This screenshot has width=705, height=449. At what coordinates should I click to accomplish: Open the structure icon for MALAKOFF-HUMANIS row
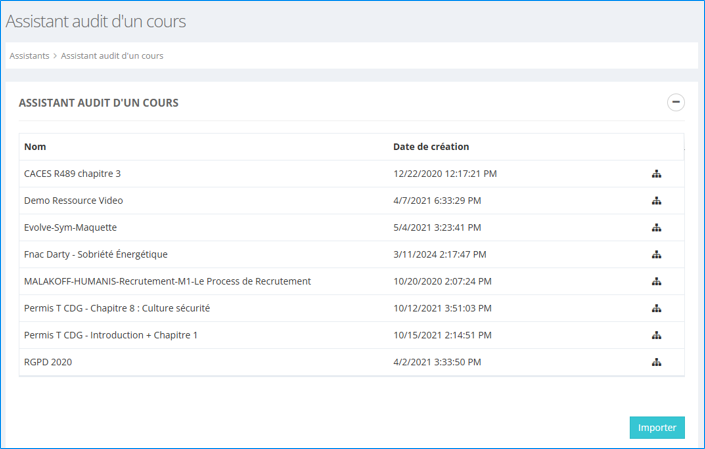(657, 282)
